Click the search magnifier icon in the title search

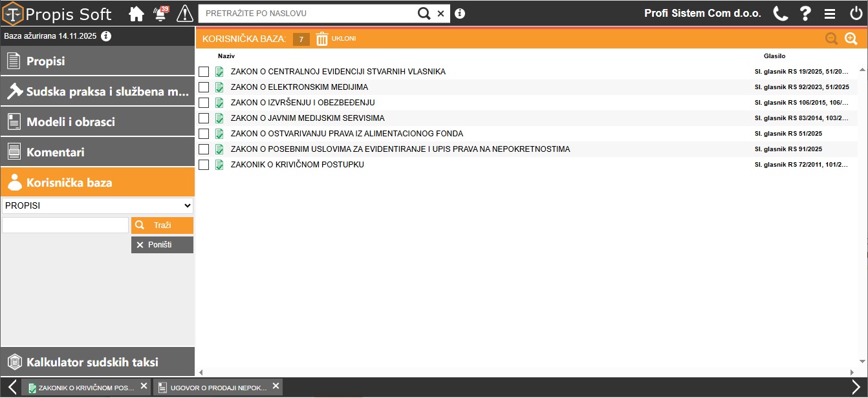click(x=424, y=14)
